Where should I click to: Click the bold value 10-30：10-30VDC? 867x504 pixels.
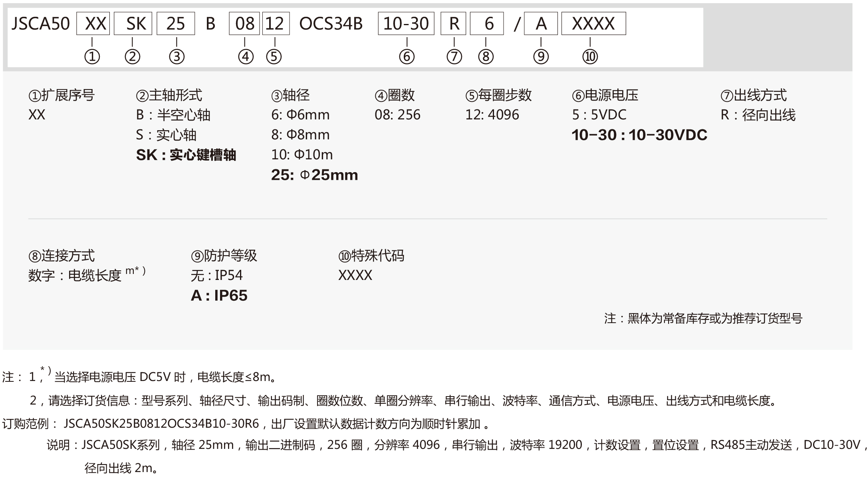[639, 135]
